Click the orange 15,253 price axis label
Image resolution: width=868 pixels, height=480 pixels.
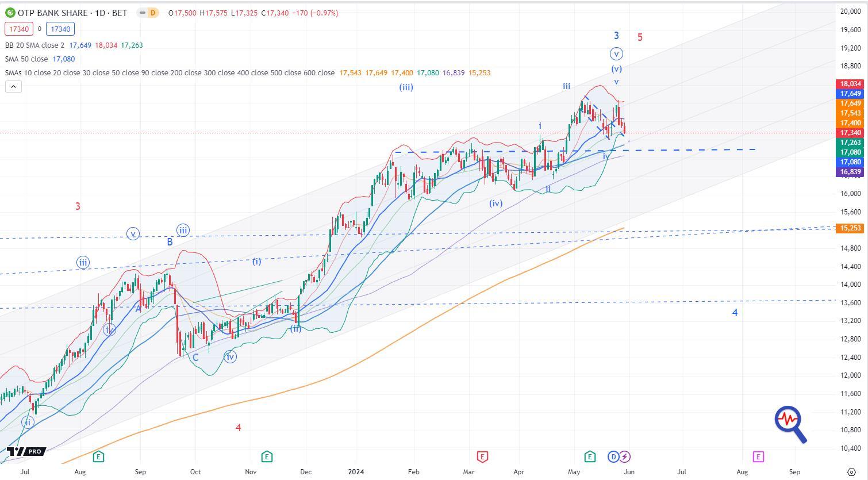[850, 228]
